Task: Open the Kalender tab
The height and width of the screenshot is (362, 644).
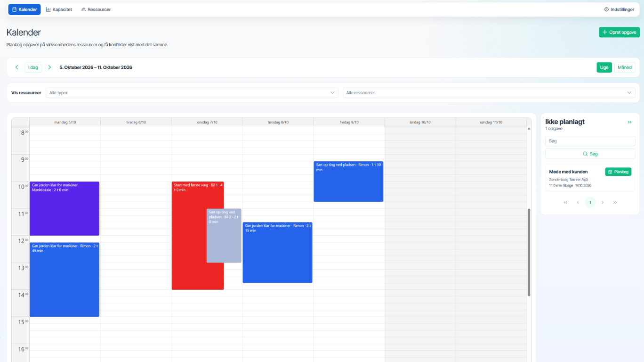Action: pyautogui.click(x=24, y=9)
